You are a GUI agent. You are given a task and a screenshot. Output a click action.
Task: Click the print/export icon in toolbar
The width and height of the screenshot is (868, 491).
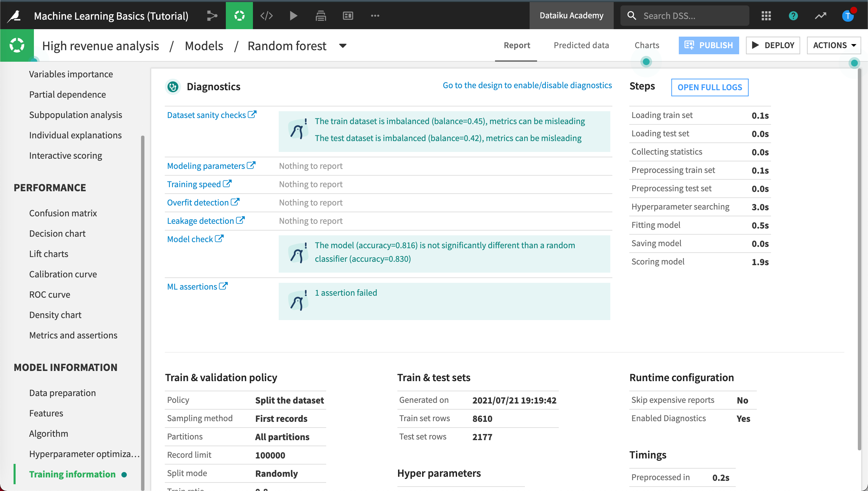(321, 16)
